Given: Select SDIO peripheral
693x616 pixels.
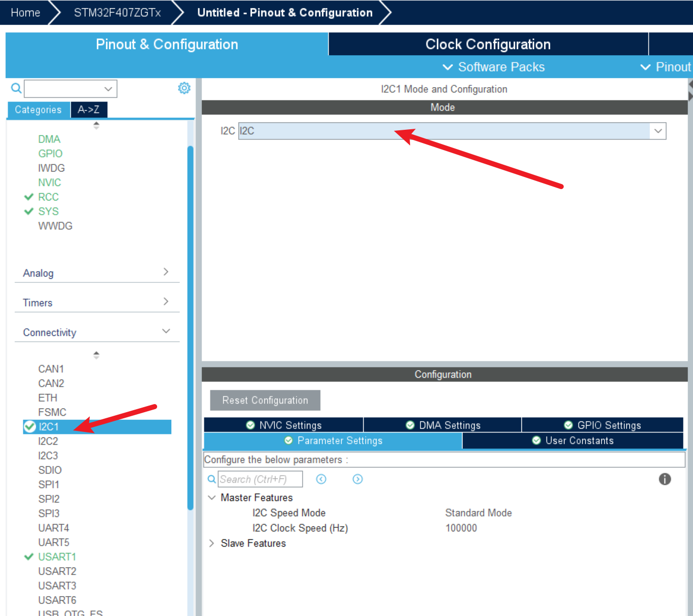Looking at the screenshot, I should click(50, 470).
